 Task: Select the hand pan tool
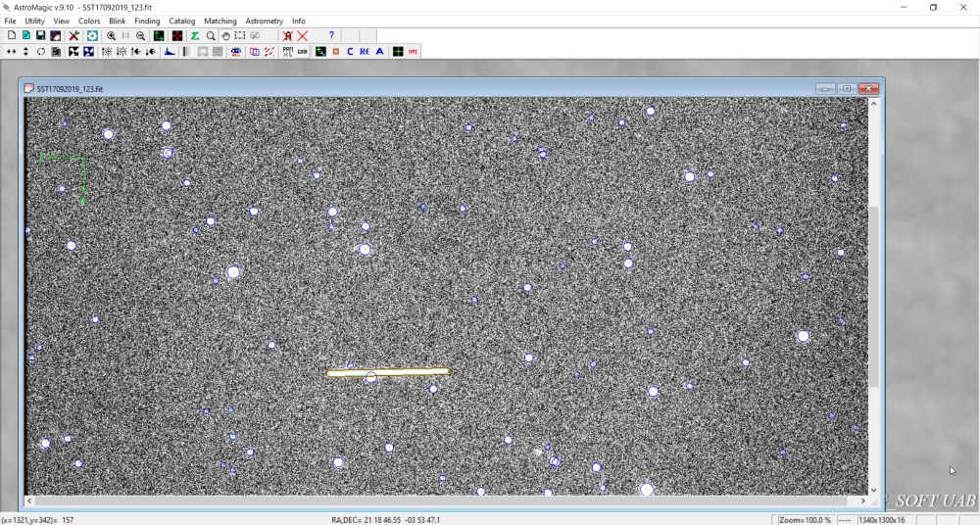pos(225,35)
